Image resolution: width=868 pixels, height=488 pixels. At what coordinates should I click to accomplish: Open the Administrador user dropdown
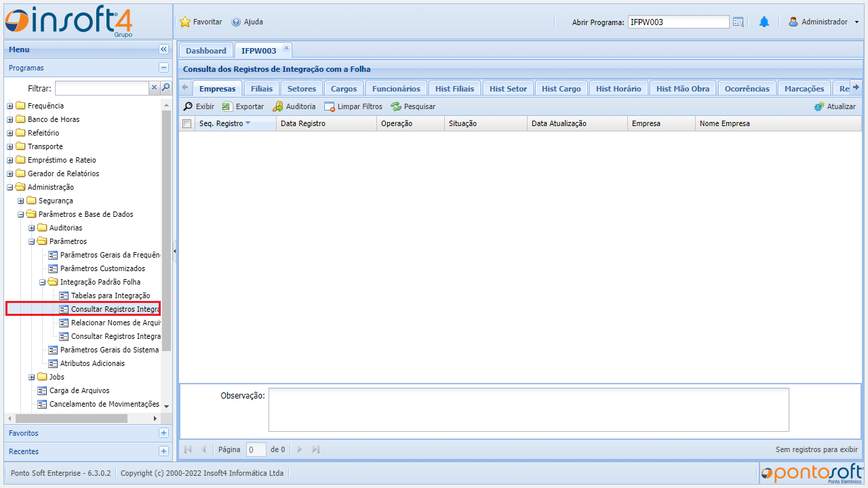coord(823,22)
